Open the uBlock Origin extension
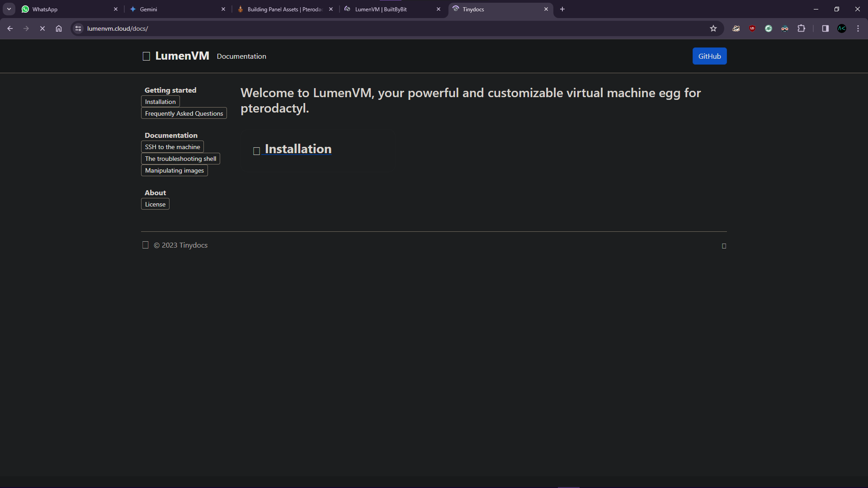This screenshot has height=488, width=868. coord(752,28)
